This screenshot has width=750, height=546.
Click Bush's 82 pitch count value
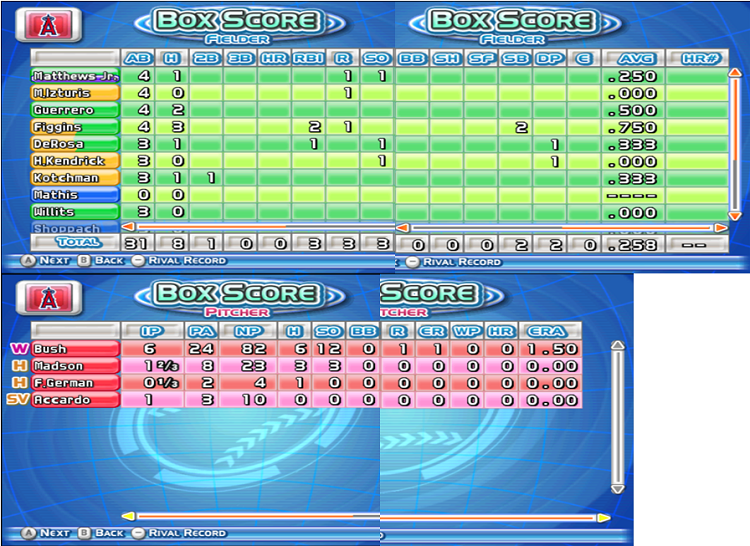[253, 349]
